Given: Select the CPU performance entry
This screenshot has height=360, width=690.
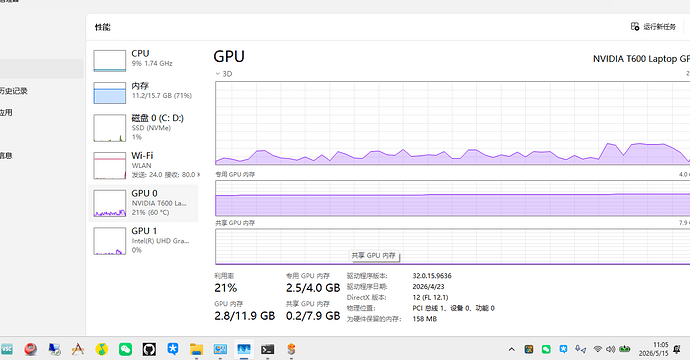Looking at the screenshot, I should [143, 60].
